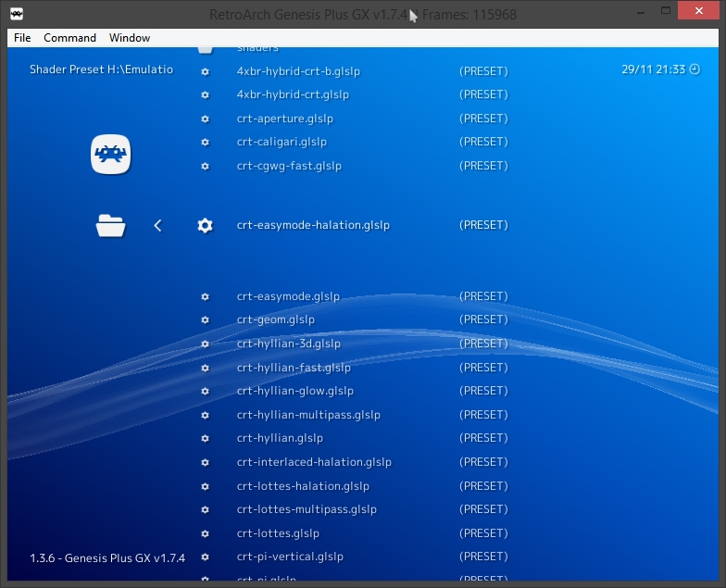Image resolution: width=726 pixels, height=588 pixels.
Task: Choose the crt-aperture.glslp shader preset
Action: (x=285, y=119)
